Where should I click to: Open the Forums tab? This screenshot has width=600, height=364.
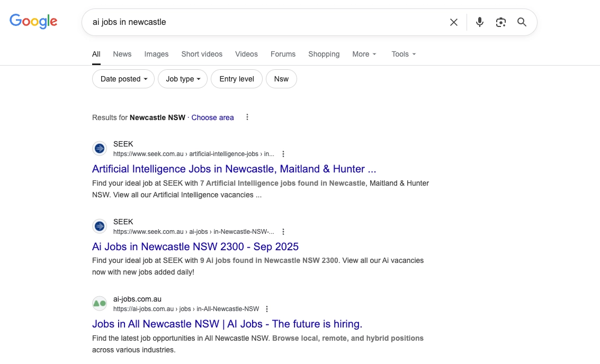[283, 54]
